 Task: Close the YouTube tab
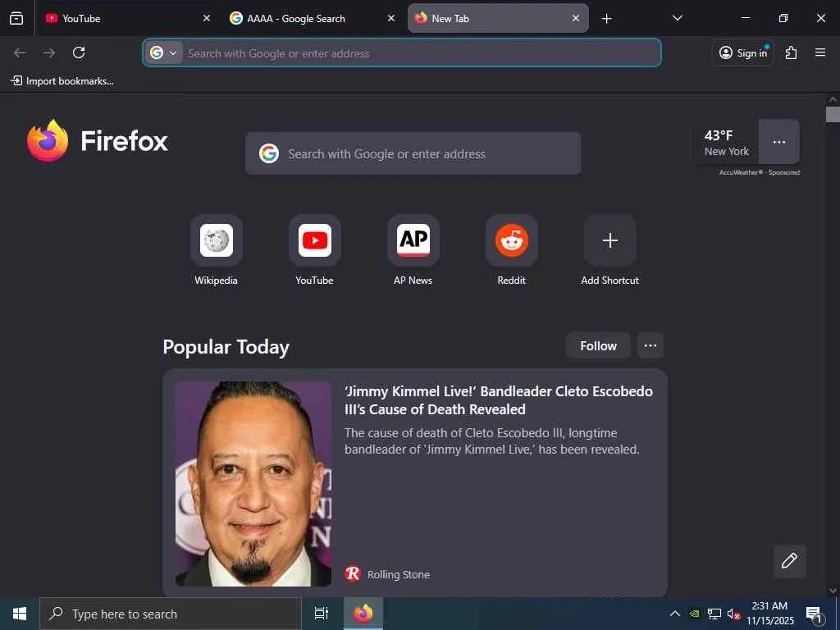click(x=207, y=18)
